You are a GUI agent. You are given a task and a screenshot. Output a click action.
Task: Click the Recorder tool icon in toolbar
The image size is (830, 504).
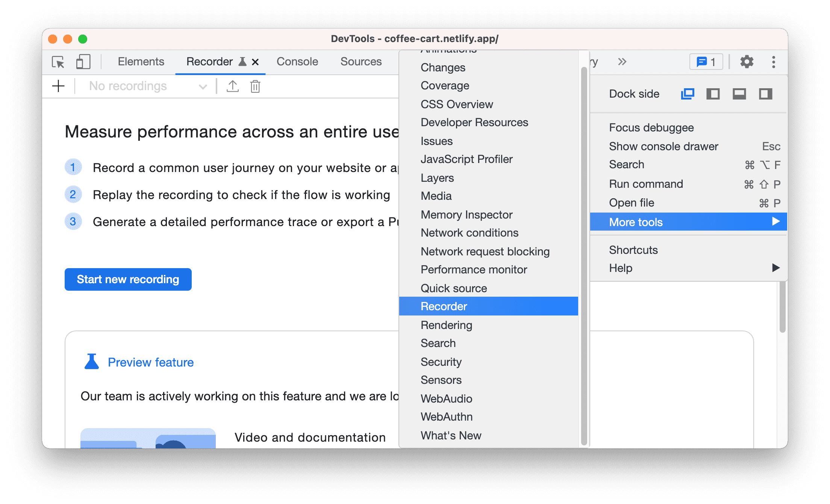click(x=242, y=62)
